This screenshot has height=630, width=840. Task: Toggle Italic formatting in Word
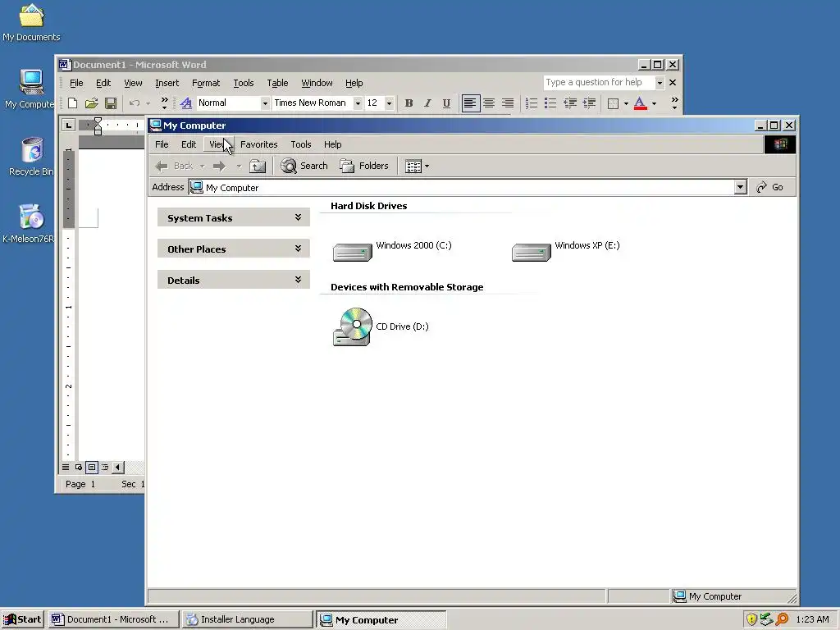click(427, 103)
